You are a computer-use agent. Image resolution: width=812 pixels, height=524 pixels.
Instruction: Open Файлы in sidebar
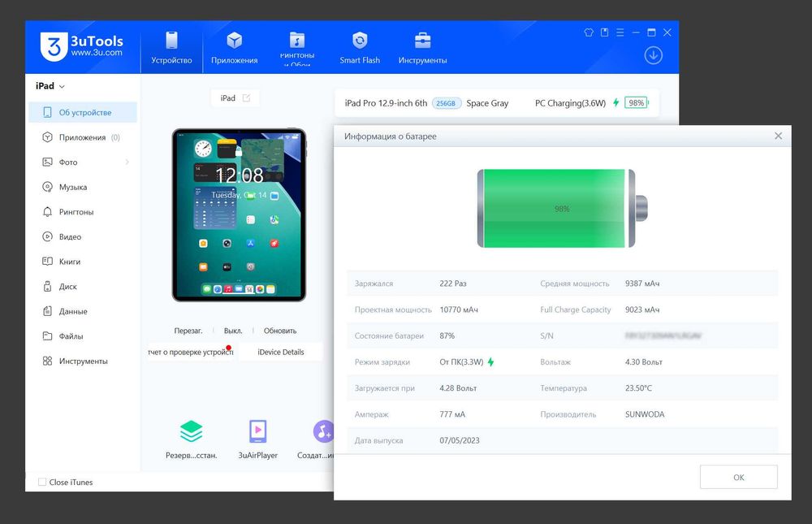pos(83,336)
